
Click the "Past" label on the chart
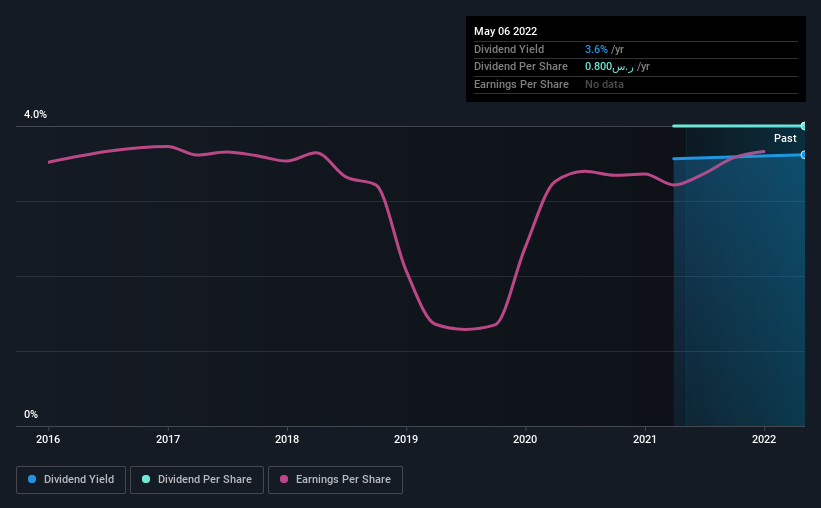pyautogui.click(x=785, y=139)
